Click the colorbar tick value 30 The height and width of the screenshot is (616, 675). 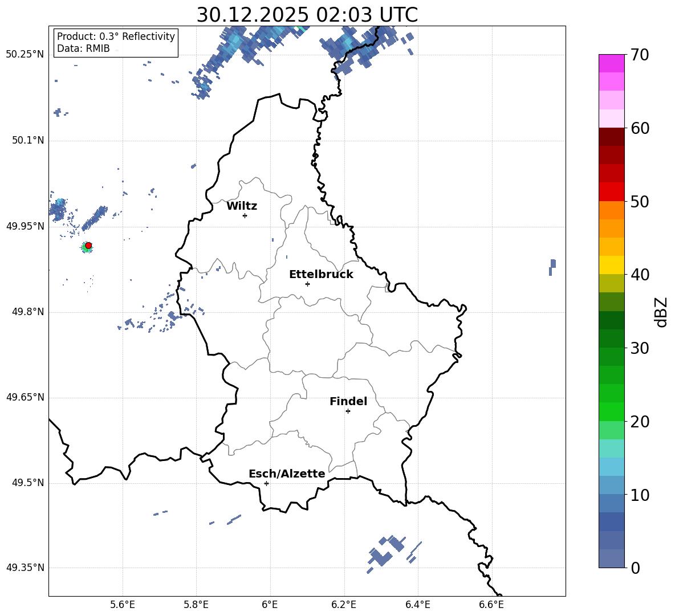(640, 348)
